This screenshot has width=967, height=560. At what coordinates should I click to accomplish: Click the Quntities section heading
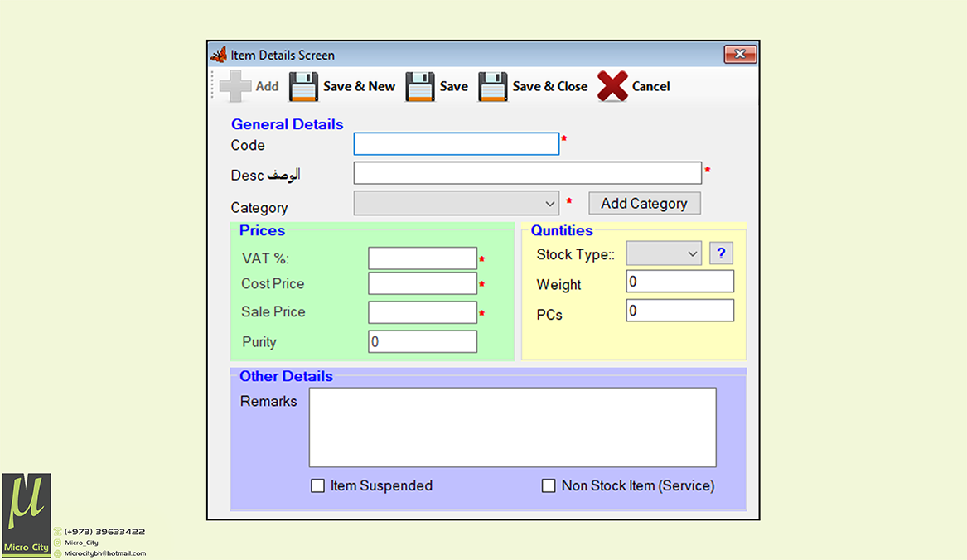coord(562,230)
